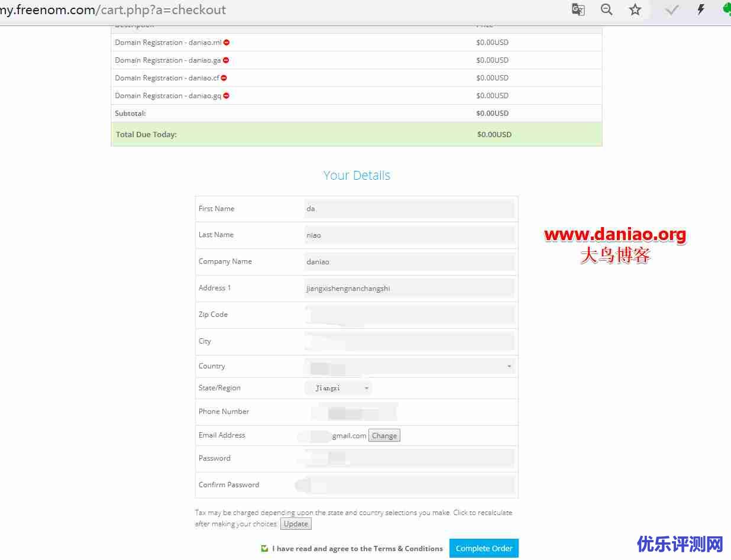Image resolution: width=731 pixels, height=560 pixels.
Task: Click the First Name field containing da
Action: (x=408, y=208)
